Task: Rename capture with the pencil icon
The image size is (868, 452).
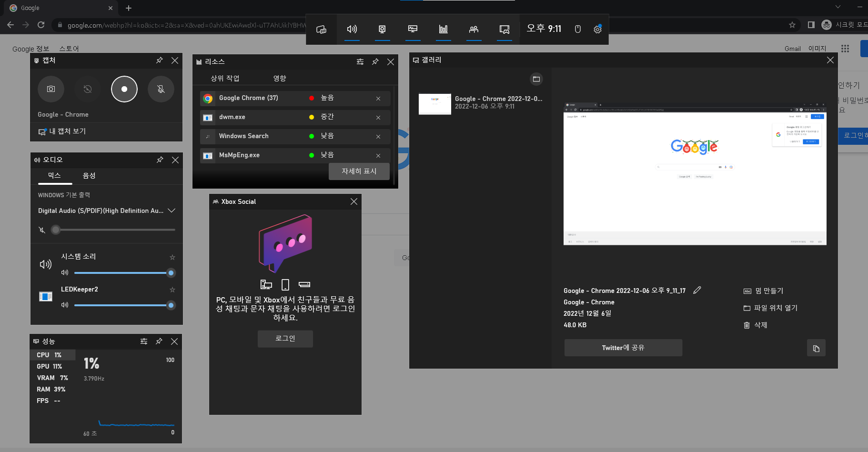Action: 697,290
